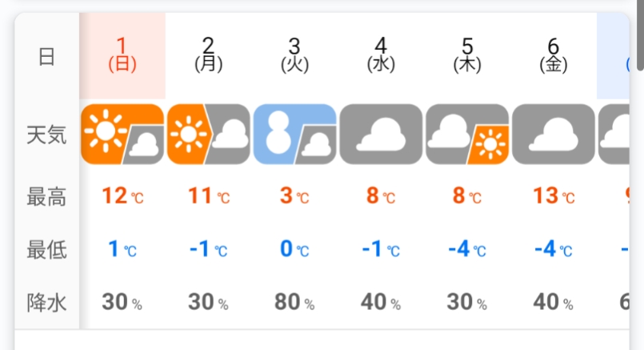Screen dimensions: 644x350
Task: Click the cloudy-then-sunny icon for Thursday
Action: (x=467, y=133)
